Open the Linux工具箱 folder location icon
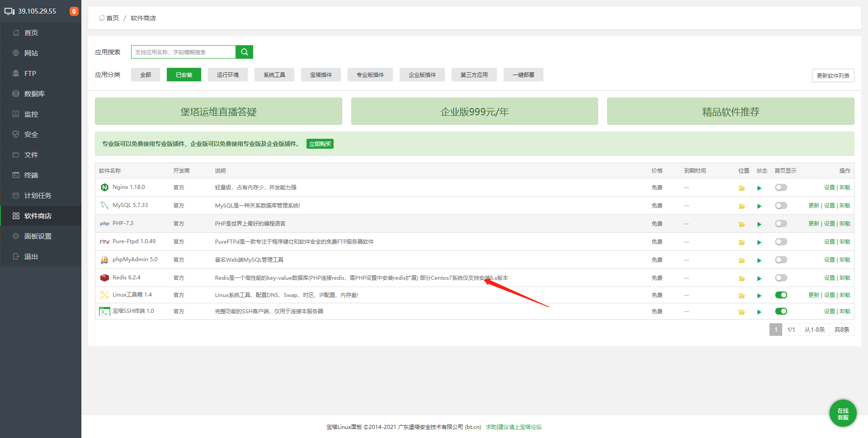 click(741, 296)
